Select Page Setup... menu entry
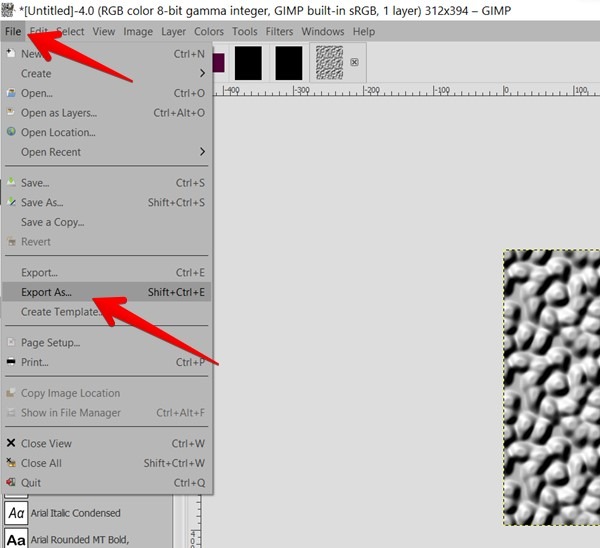This screenshot has height=548, width=600. [x=106, y=342]
